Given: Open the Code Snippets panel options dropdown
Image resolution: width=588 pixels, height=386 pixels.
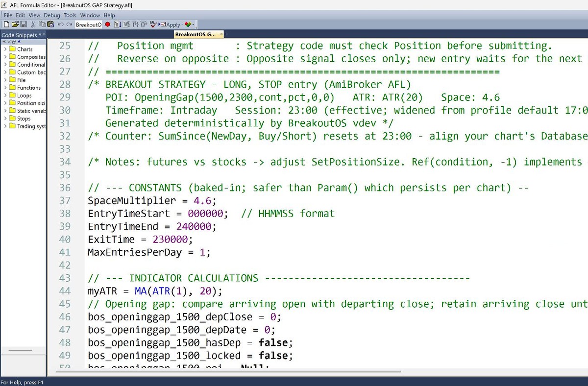Looking at the screenshot, I should 40,35.
